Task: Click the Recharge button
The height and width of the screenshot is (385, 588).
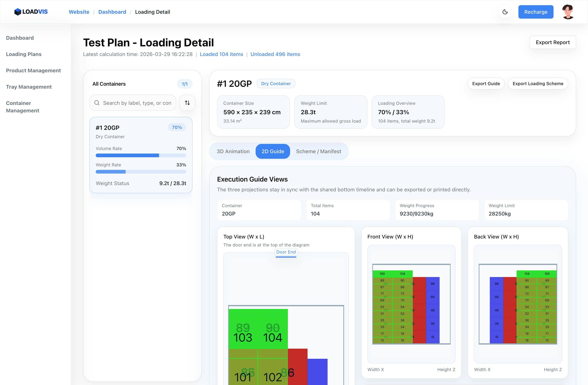Action: coord(536,12)
